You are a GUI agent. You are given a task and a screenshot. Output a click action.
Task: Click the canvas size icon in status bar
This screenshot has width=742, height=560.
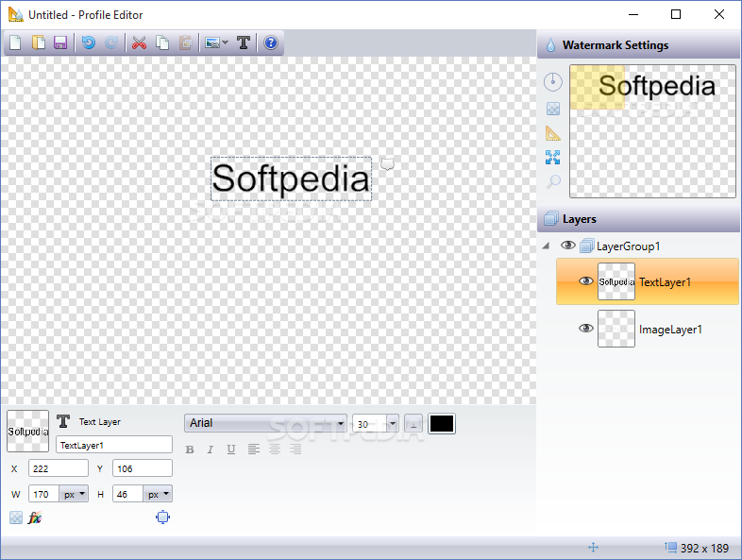pyautogui.click(x=670, y=547)
